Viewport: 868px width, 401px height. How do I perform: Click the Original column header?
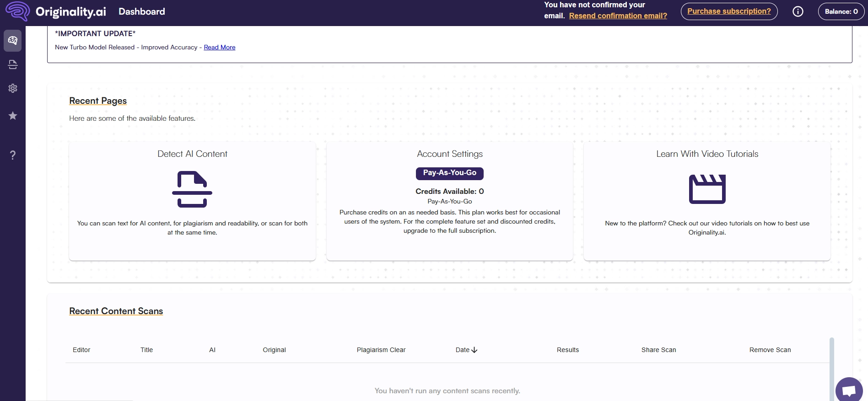click(x=275, y=350)
